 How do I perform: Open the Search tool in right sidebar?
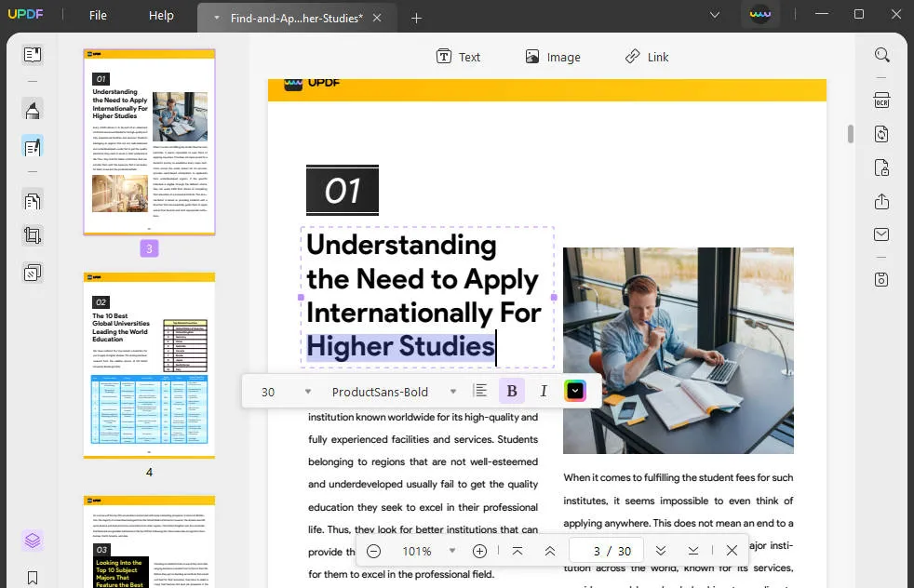pyautogui.click(x=881, y=55)
